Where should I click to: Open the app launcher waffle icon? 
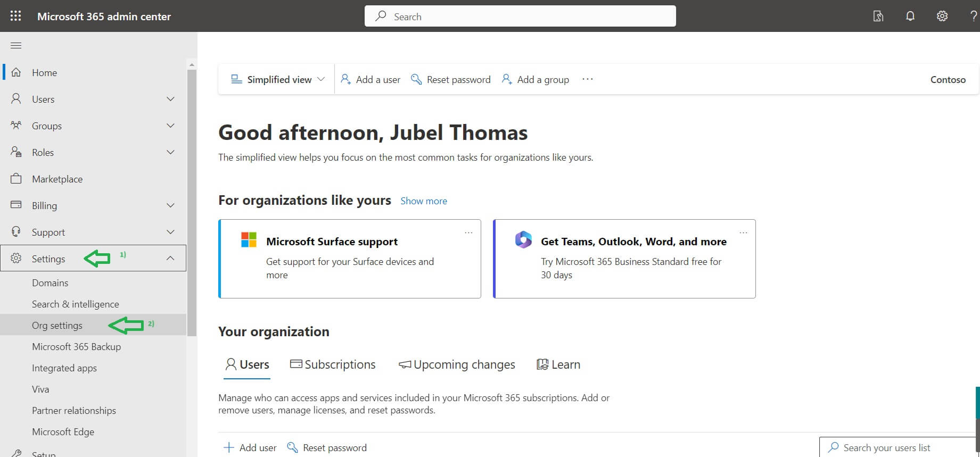tap(16, 16)
